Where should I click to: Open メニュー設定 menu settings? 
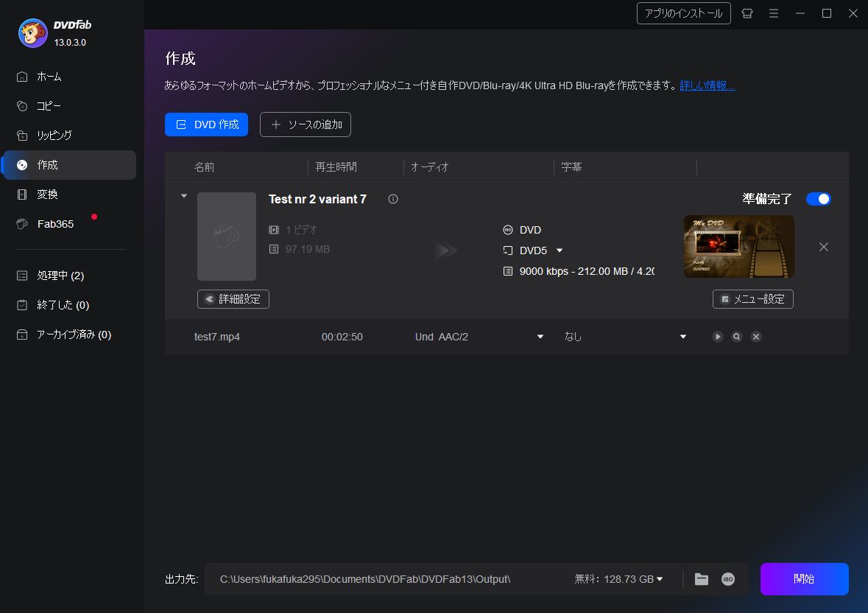pyautogui.click(x=753, y=299)
